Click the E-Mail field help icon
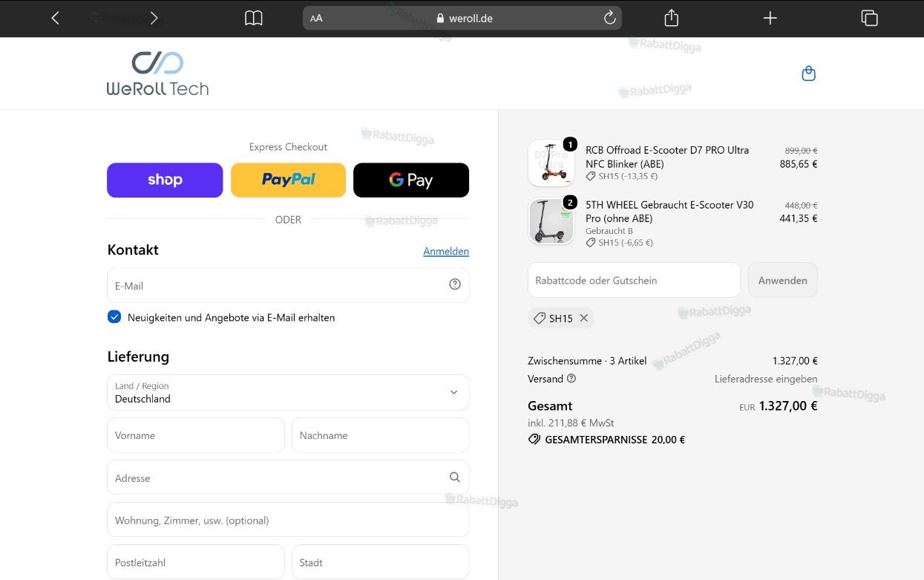The image size is (924, 580). [x=455, y=284]
